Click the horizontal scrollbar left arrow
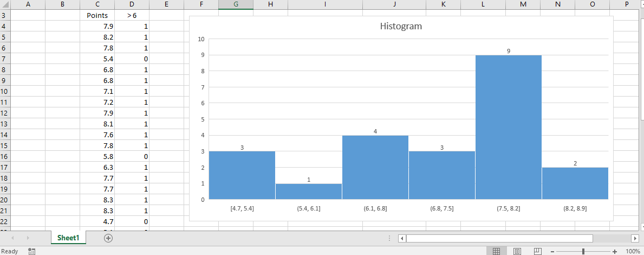The height and width of the screenshot is (255, 644). point(401,238)
